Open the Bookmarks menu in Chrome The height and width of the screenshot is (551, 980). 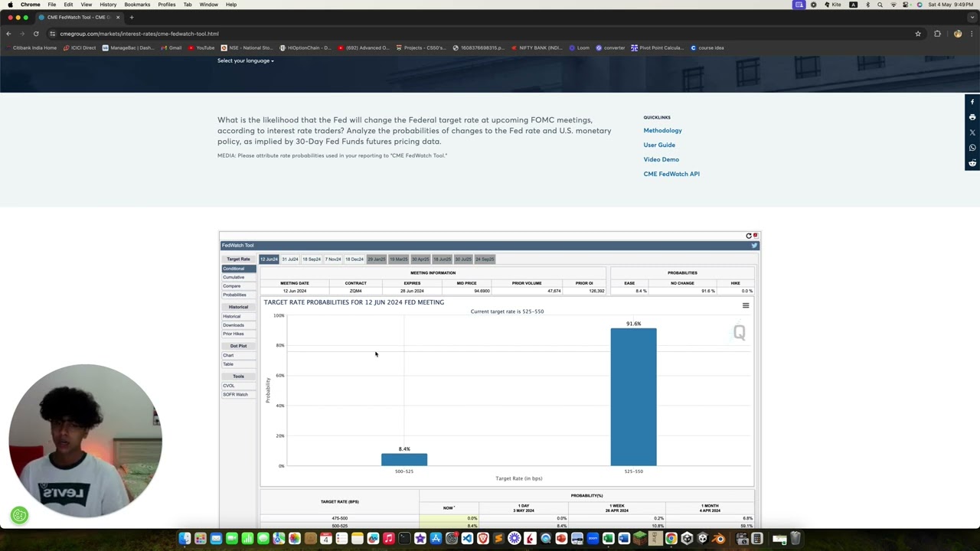pos(137,5)
